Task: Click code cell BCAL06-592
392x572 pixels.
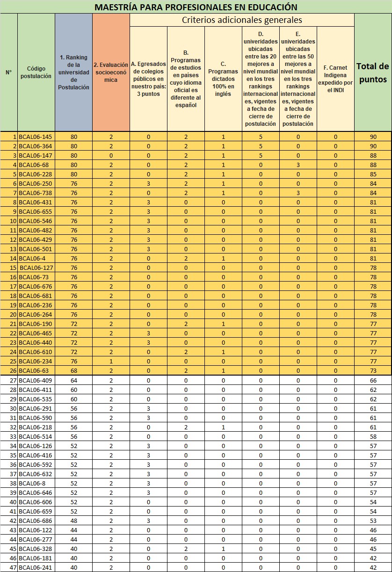Action: 36,464
